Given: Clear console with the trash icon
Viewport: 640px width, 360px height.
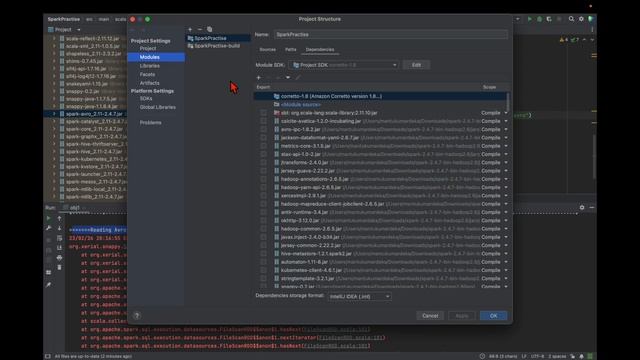Looking at the screenshot, I should point(59,267).
